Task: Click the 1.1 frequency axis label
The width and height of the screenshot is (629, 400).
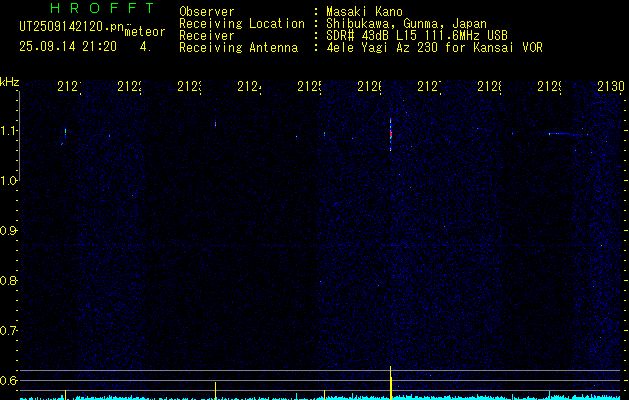Action: (x=9, y=131)
